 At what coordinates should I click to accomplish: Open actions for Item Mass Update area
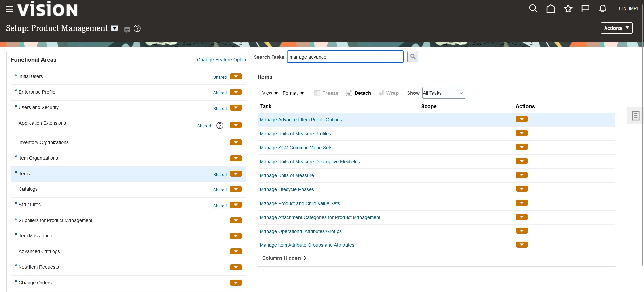click(236, 236)
